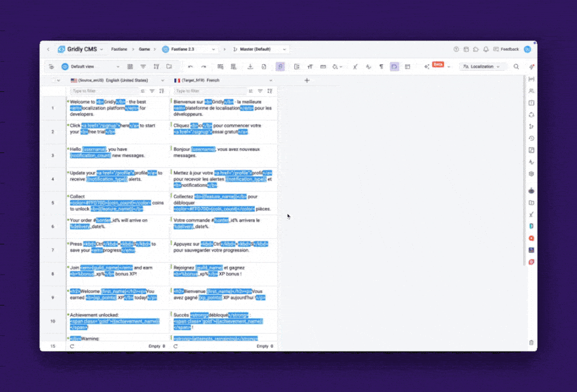Click the paragraph mark icon in toolbar
Screen dimensions: 577x392
pos(381,67)
